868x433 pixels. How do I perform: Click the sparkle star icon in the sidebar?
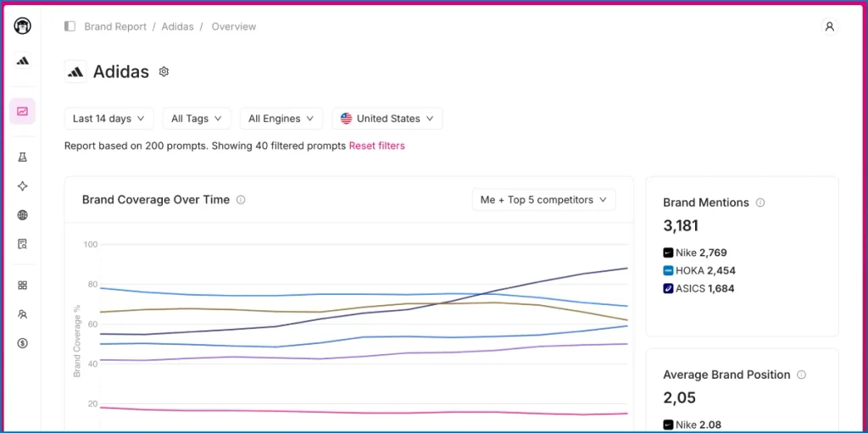tap(22, 186)
